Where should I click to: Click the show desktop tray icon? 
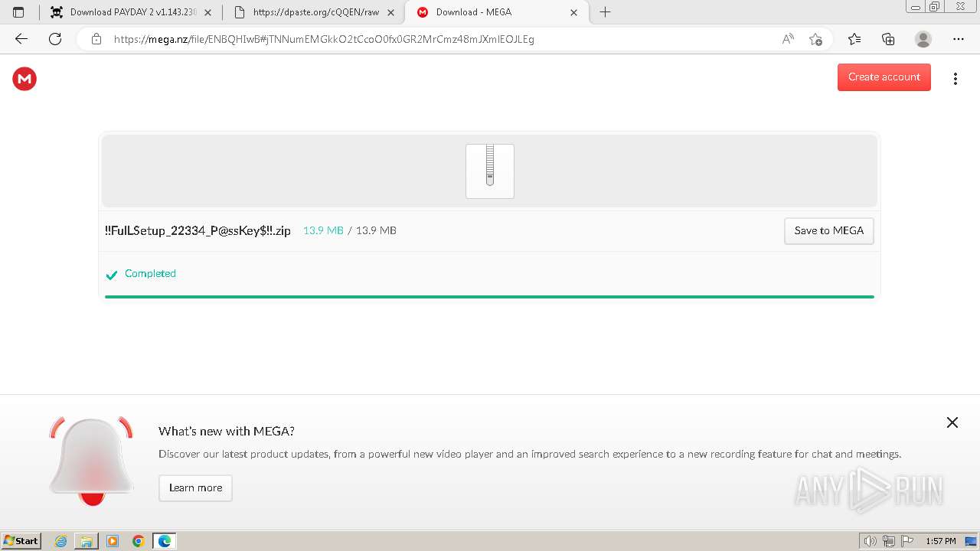971,541
